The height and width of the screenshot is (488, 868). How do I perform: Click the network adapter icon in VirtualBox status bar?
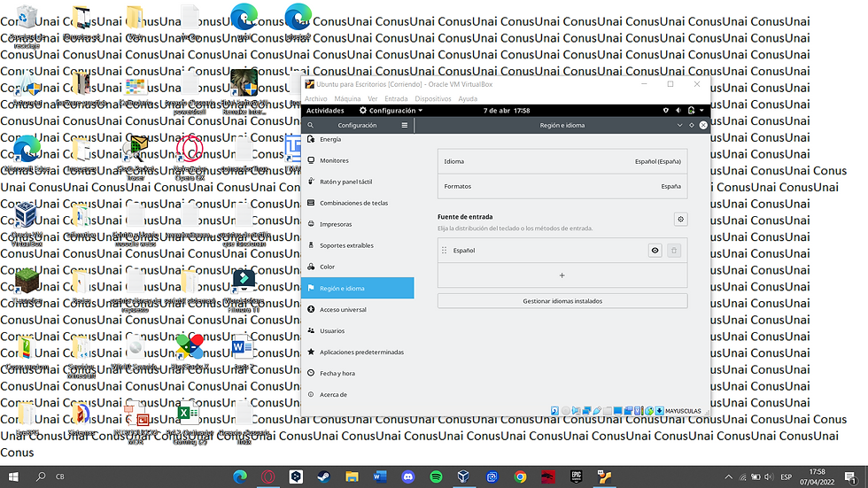[x=586, y=411]
